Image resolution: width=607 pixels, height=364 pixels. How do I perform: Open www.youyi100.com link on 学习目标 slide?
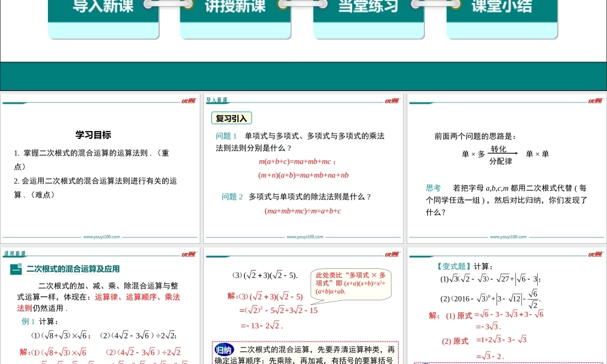pos(101,237)
